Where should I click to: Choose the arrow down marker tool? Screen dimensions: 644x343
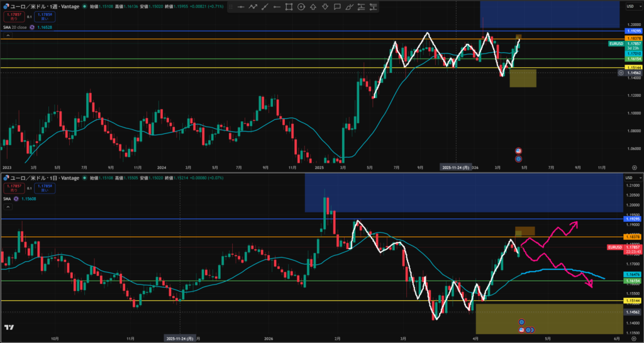(x=326, y=7)
